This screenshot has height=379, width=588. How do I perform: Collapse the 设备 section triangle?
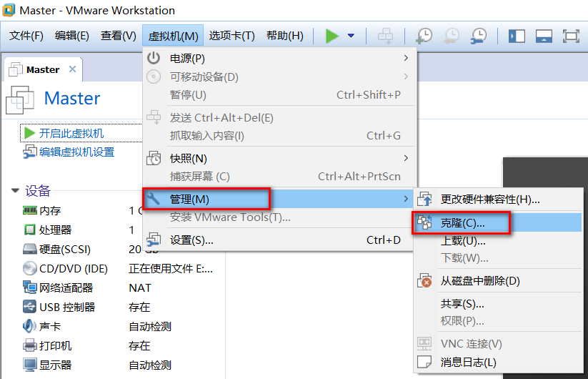(16, 191)
